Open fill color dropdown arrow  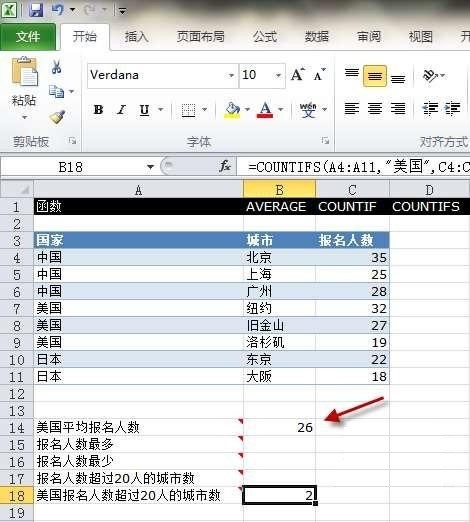[247, 109]
